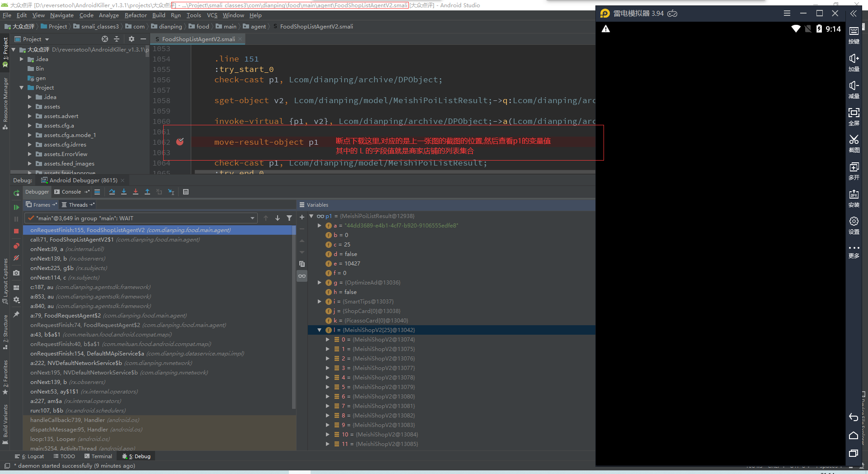Expand variable g OptimizeAd node
868x474 pixels.
(x=320, y=283)
